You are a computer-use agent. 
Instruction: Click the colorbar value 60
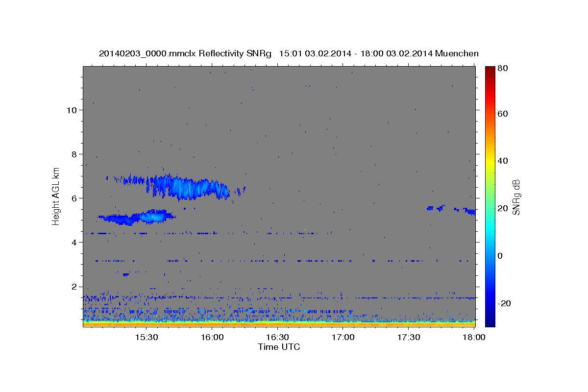coord(503,114)
